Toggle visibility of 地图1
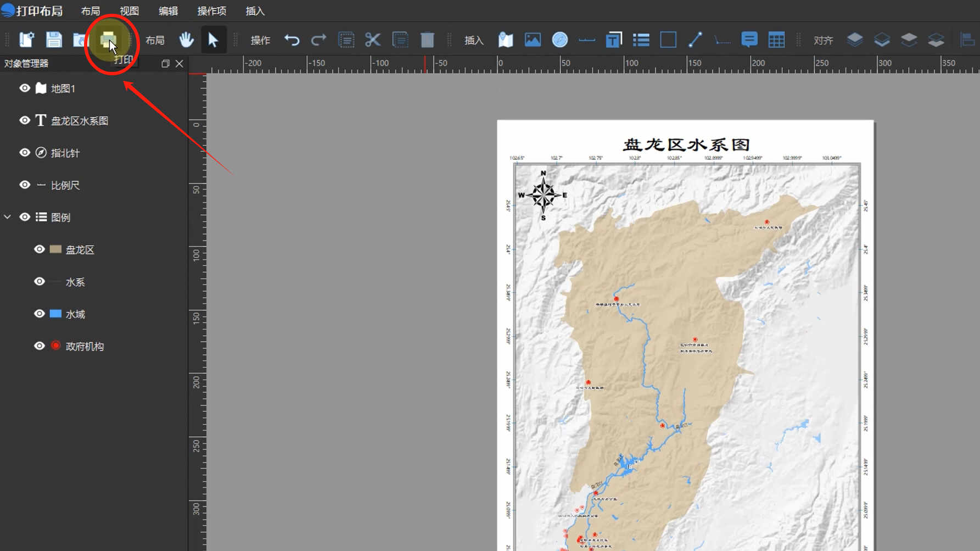The image size is (980, 551). tap(25, 88)
